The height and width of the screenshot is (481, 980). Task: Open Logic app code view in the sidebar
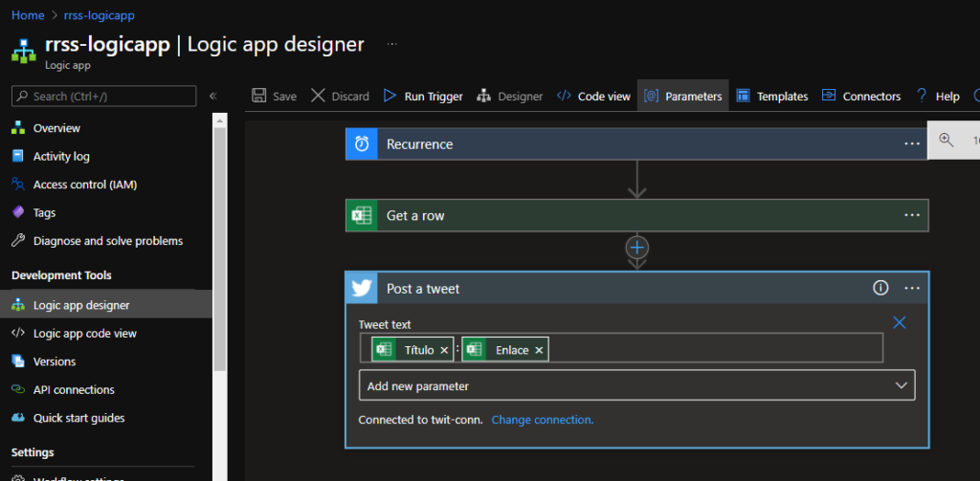pos(85,334)
